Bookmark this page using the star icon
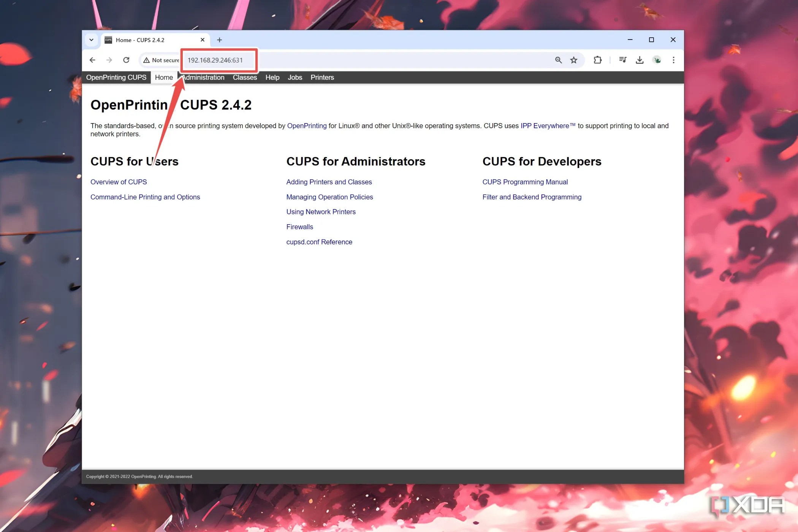This screenshot has height=532, width=798. pyautogui.click(x=574, y=60)
